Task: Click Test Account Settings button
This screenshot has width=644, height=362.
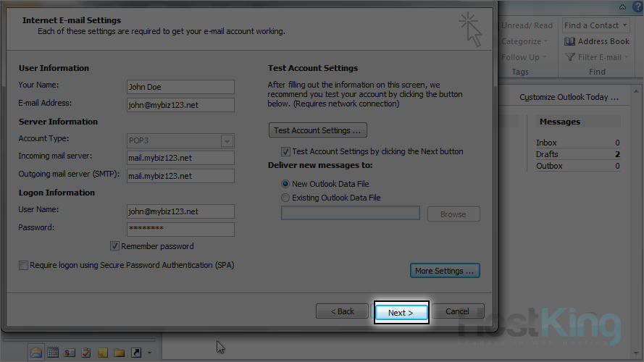Action: pyautogui.click(x=317, y=130)
